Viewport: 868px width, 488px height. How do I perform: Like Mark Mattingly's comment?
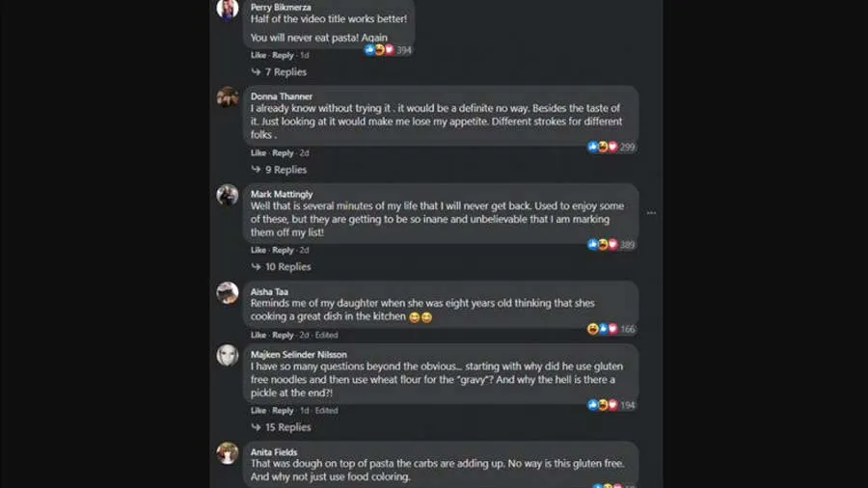click(x=258, y=250)
